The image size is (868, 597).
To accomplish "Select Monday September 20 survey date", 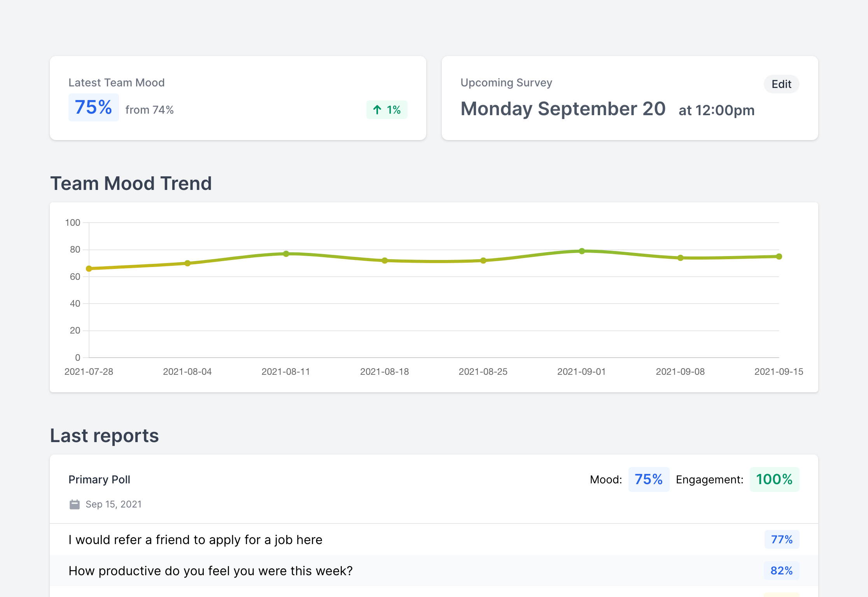I will pos(563,109).
